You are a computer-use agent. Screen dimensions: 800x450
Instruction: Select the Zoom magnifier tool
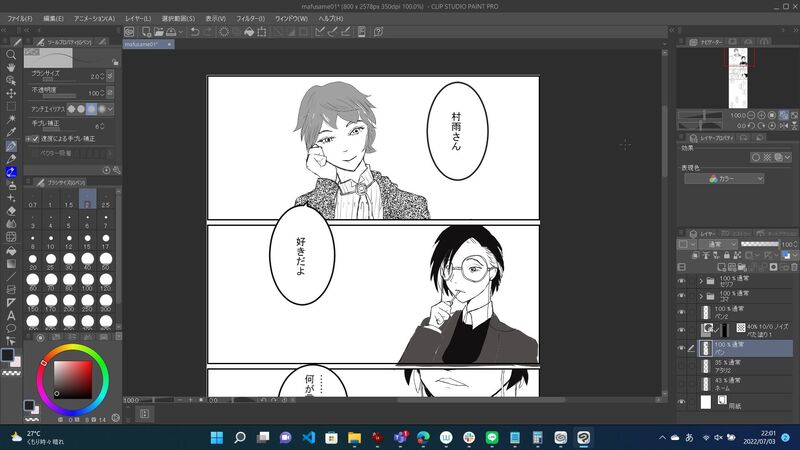pyautogui.click(x=11, y=54)
